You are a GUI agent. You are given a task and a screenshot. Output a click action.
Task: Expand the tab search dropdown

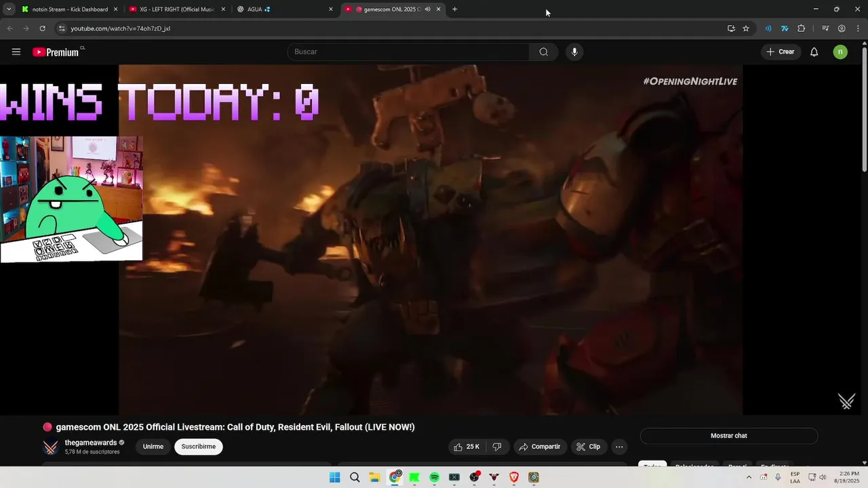[x=9, y=9]
